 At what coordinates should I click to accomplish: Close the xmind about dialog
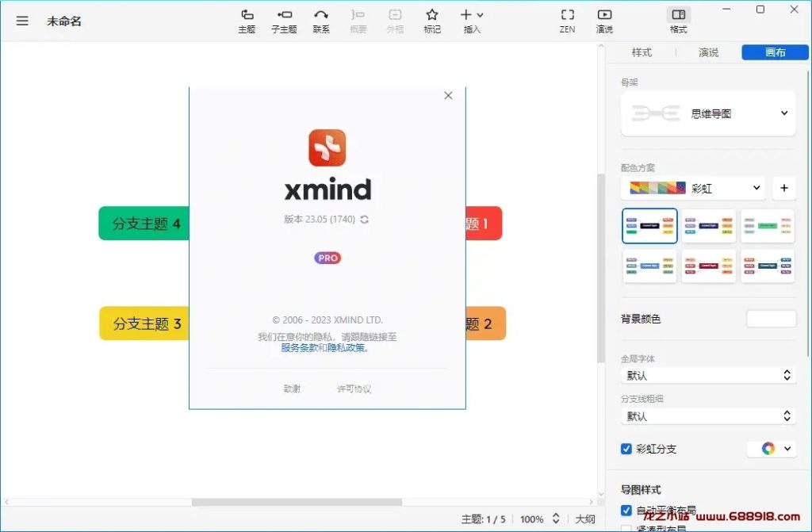[x=449, y=95]
